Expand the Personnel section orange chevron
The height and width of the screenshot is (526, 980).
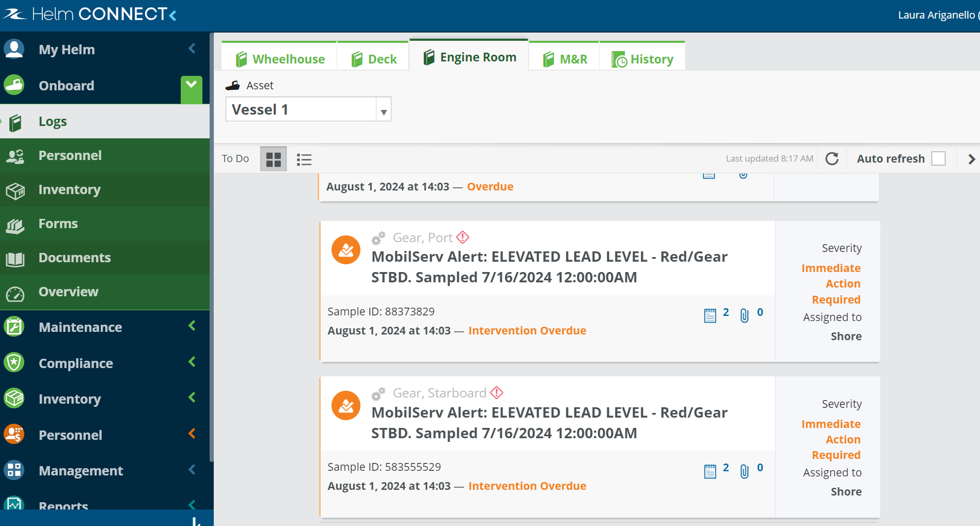pos(192,434)
